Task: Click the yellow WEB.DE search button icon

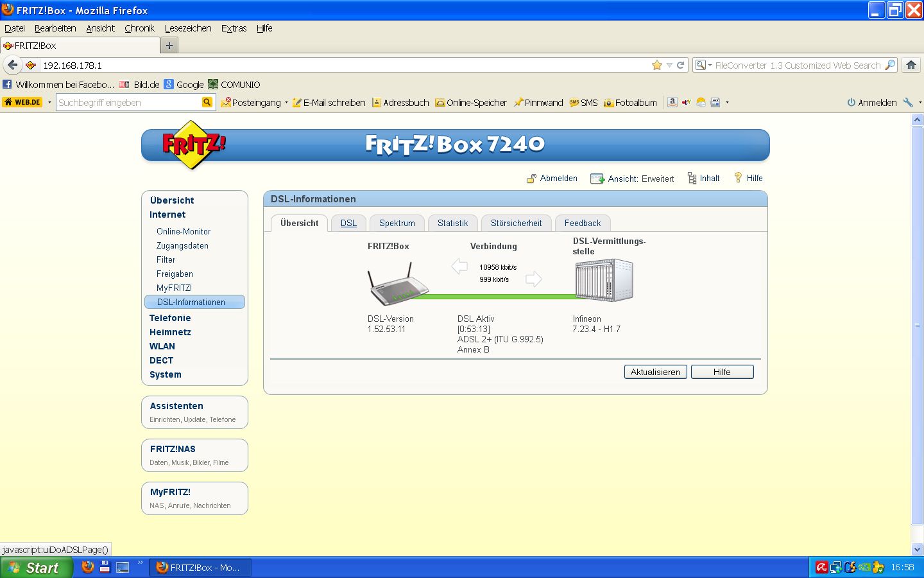Action: (x=207, y=102)
